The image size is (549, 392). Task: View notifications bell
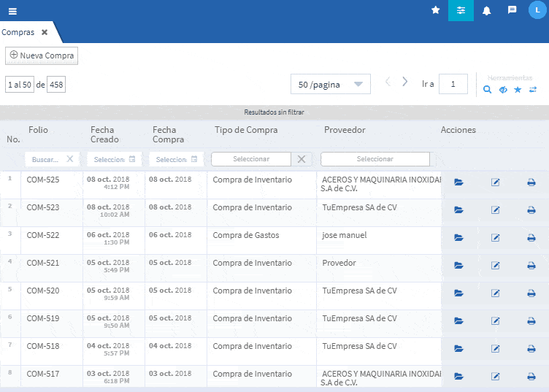[x=486, y=11]
